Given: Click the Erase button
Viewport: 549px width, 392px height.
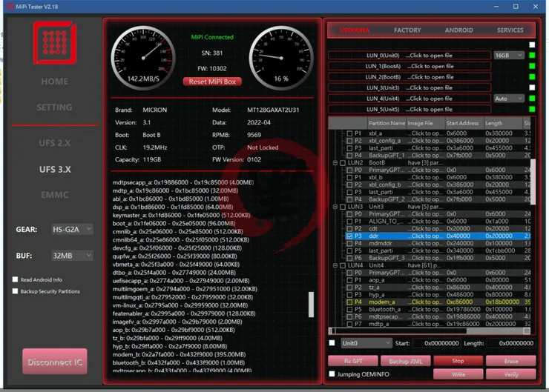Looking at the screenshot, I should (511, 361).
